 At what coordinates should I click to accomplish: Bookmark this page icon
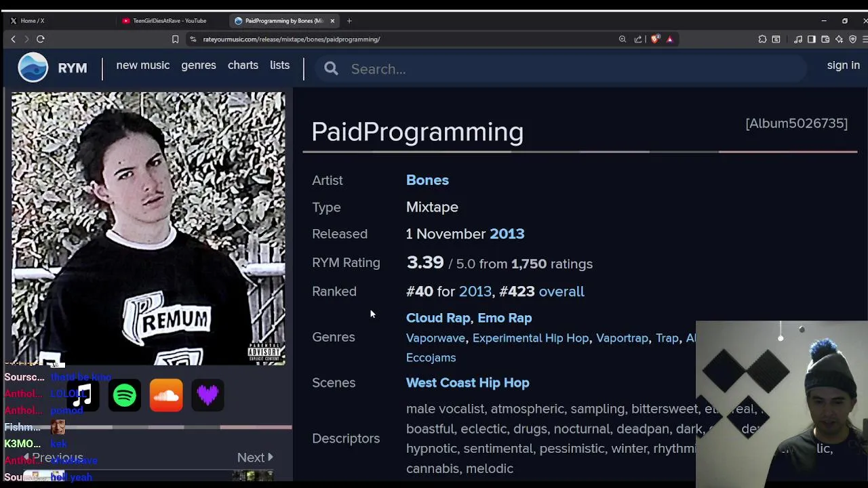(x=175, y=39)
